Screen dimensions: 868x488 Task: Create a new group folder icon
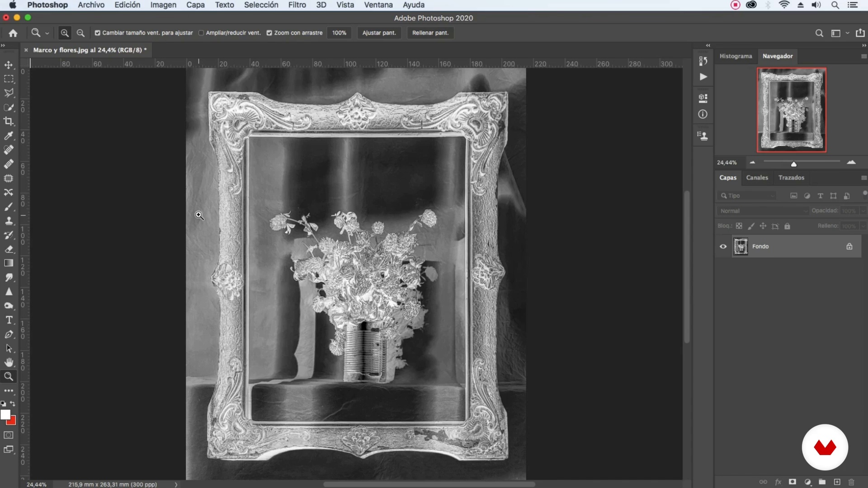pos(822,482)
